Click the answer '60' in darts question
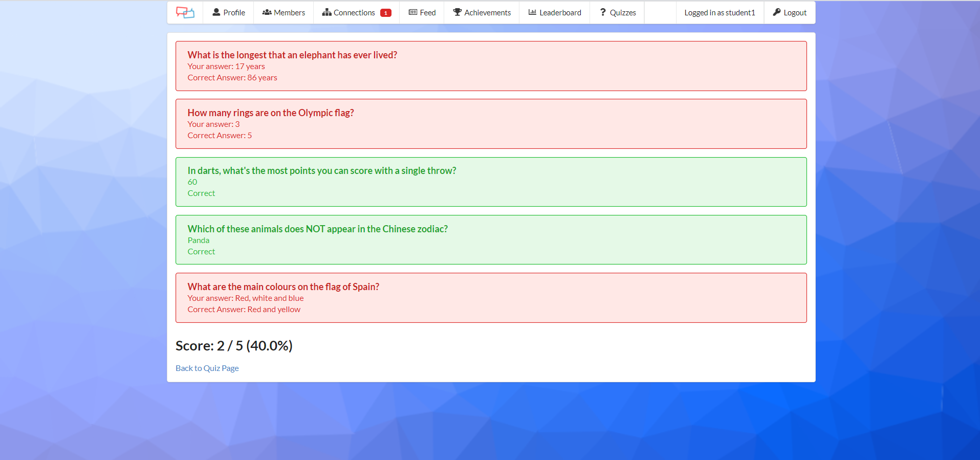The width and height of the screenshot is (980, 460). (x=192, y=182)
